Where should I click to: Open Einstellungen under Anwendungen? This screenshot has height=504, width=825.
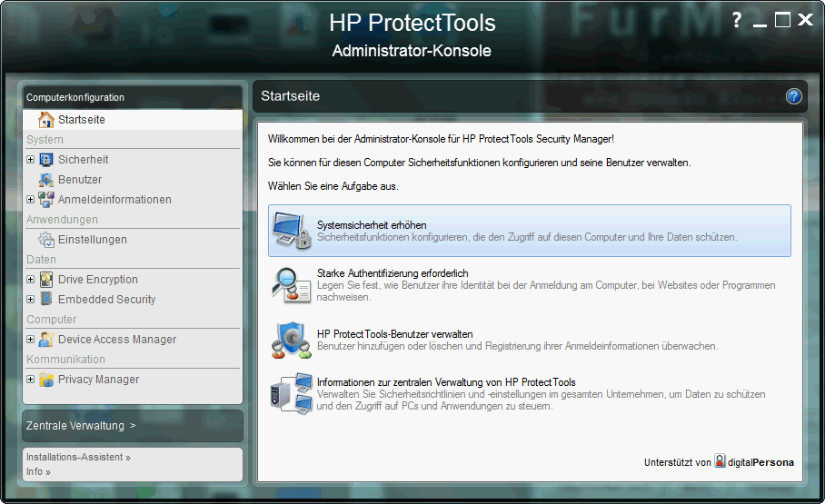93,240
